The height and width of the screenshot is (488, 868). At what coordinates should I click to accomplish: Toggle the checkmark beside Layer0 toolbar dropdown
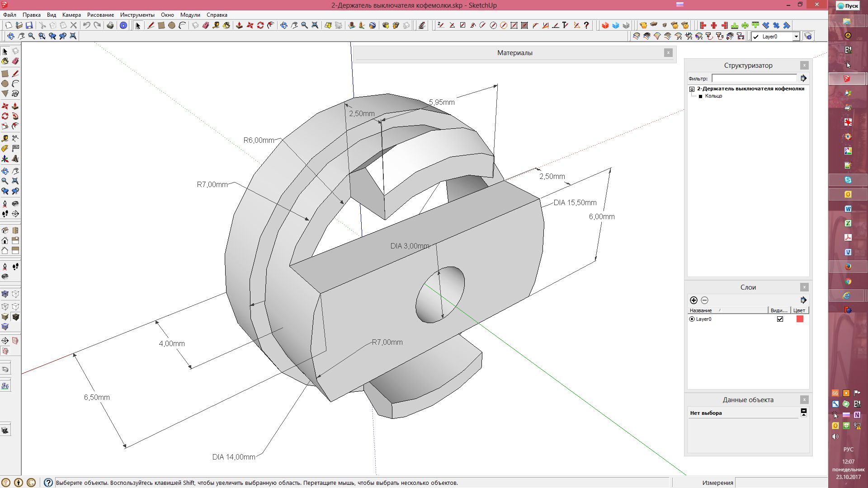756,37
